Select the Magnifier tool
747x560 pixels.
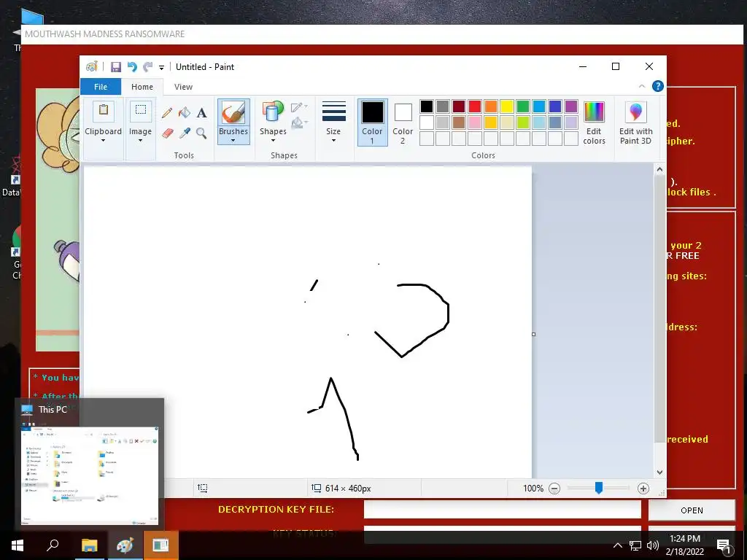click(x=201, y=133)
